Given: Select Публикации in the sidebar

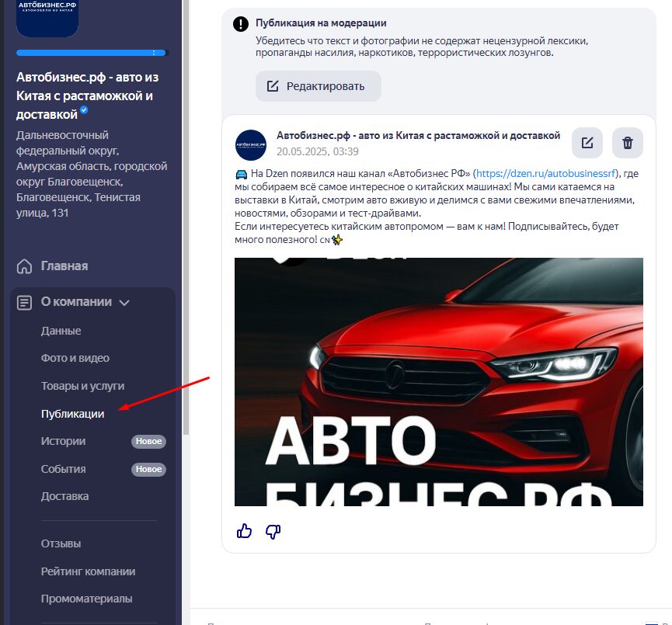Looking at the screenshot, I should (72, 414).
